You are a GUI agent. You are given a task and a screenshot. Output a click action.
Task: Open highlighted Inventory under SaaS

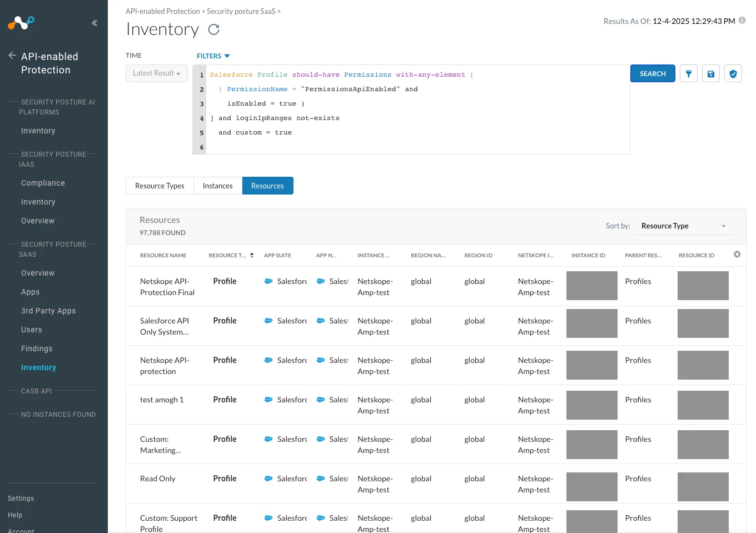point(38,367)
